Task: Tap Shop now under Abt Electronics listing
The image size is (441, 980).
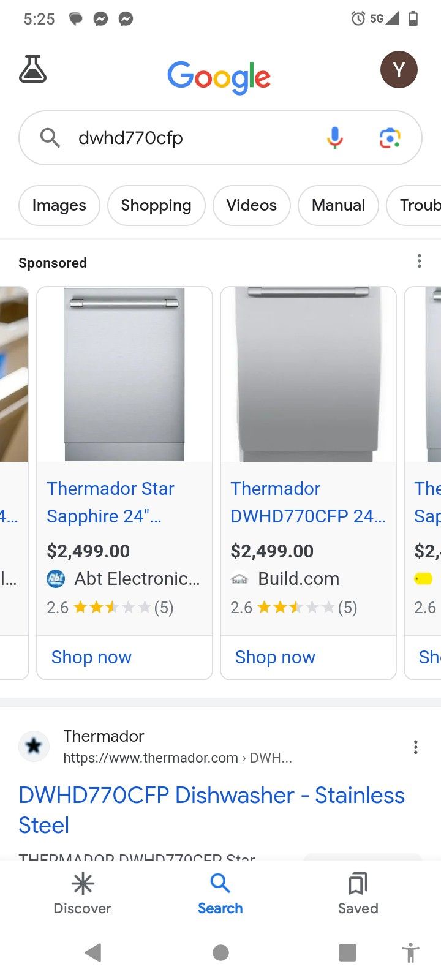Action: (x=91, y=657)
